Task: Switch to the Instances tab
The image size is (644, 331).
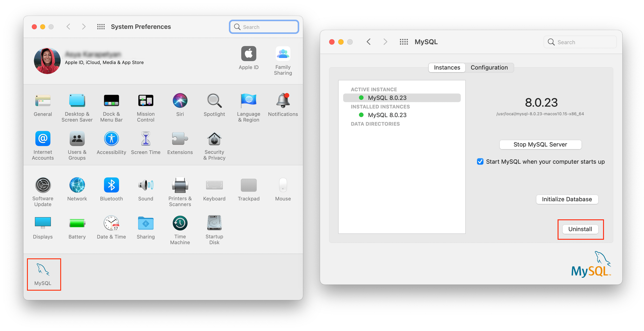Action: pyautogui.click(x=447, y=68)
